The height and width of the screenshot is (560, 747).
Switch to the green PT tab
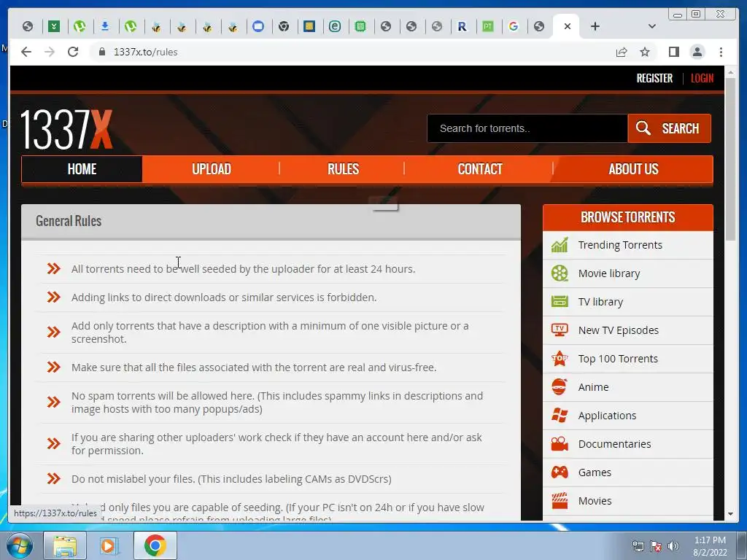pos(488,26)
